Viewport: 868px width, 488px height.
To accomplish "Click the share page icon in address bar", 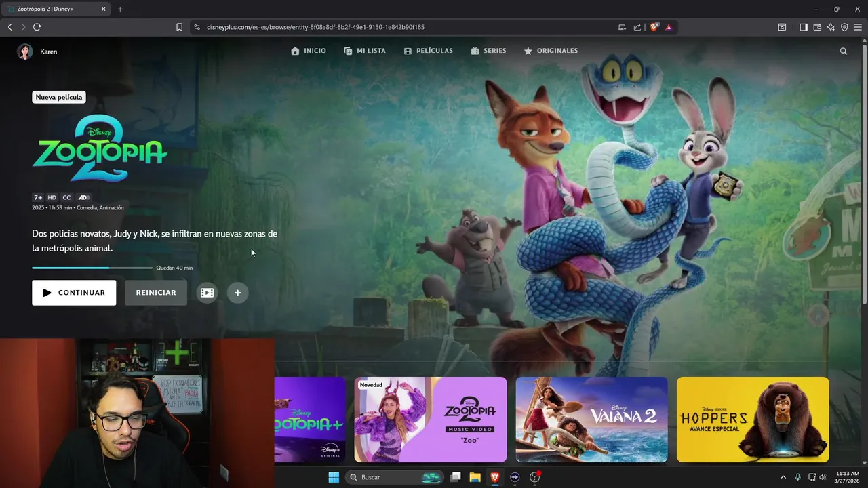I will [x=637, y=27].
